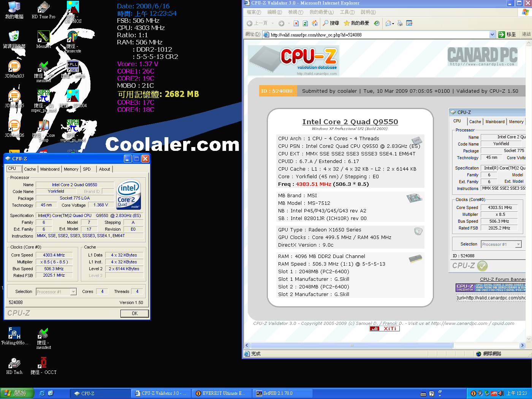Click the Mainboard tab in validator page widget
532x399 pixels.
(495, 122)
